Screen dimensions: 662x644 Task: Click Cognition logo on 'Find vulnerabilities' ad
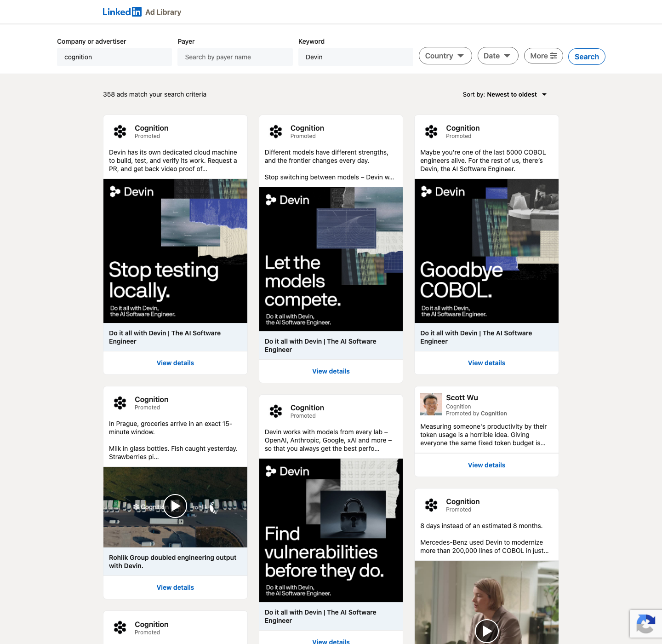point(276,411)
